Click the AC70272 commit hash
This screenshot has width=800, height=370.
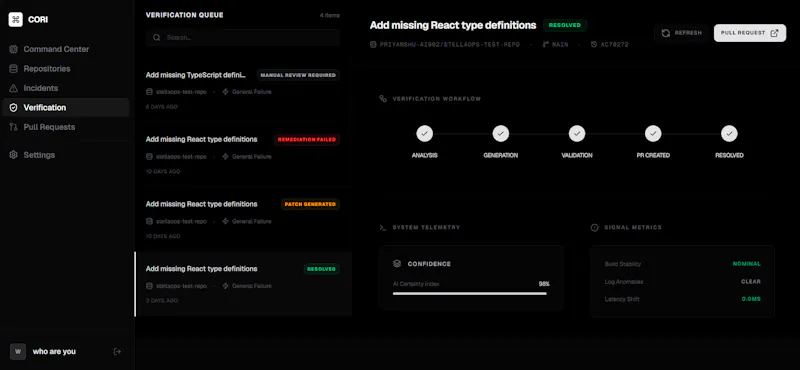click(x=614, y=45)
